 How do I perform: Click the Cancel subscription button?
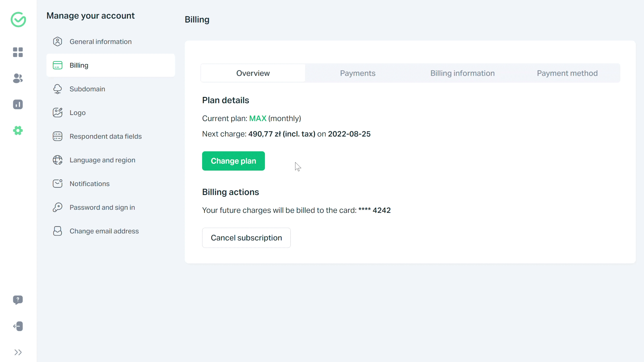tap(246, 238)
